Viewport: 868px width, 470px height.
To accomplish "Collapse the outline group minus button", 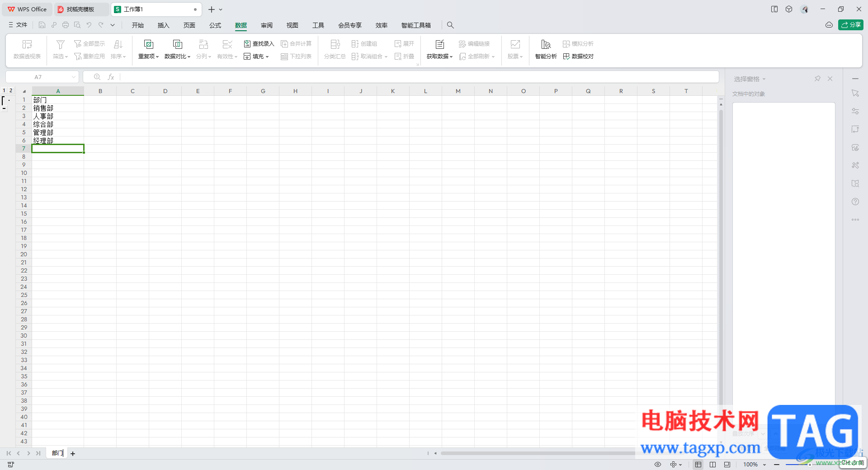I will (x=4, y=108).
